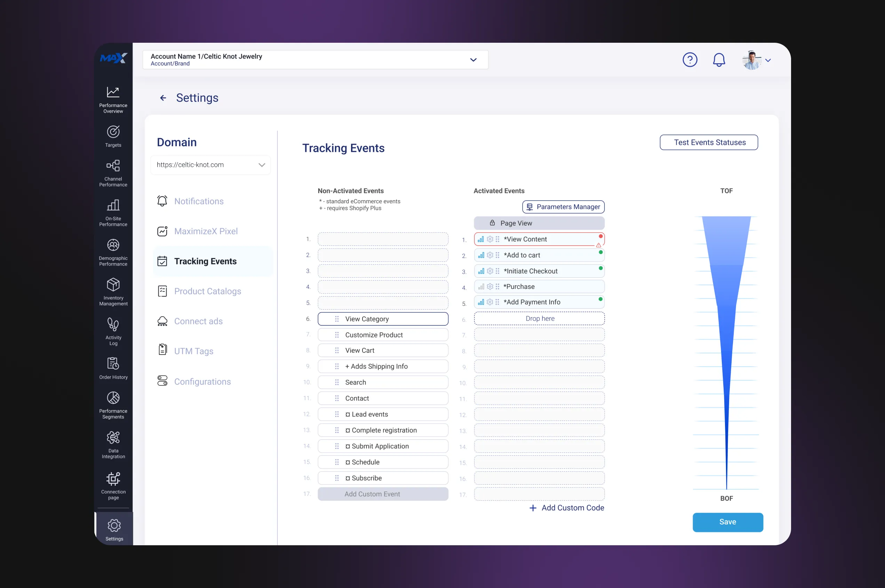Open the UTM Tags settings section
The image size is (885, 588).
pos(193,351)
